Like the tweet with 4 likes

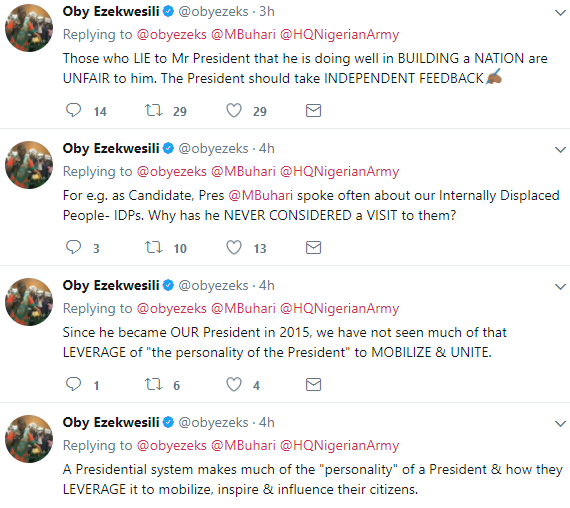pos(234,384)
